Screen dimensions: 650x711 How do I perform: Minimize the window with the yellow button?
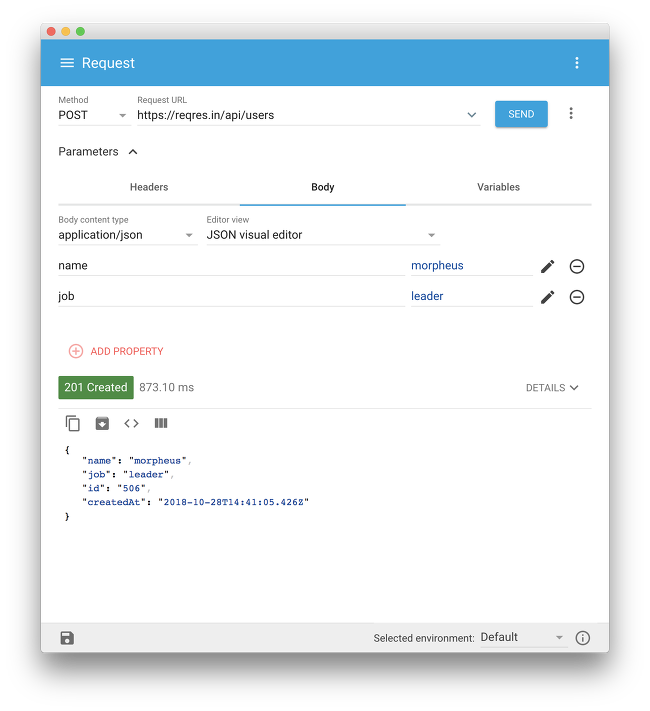pos(66,31)
